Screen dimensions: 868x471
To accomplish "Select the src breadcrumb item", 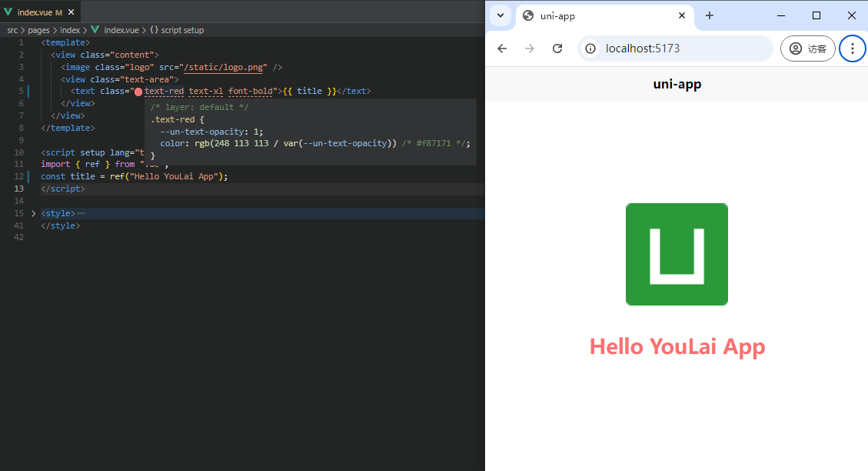I will tap(12, 30).
